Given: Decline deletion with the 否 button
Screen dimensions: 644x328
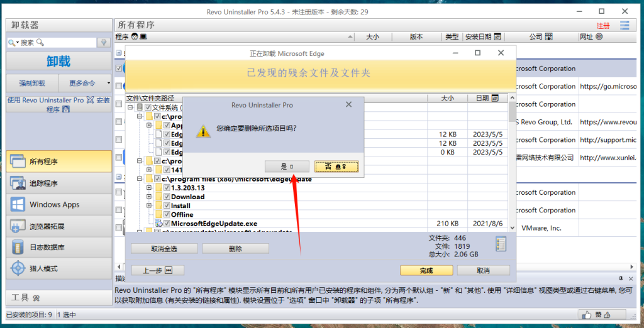Looking at the screenshot, I should click(336, 167).
